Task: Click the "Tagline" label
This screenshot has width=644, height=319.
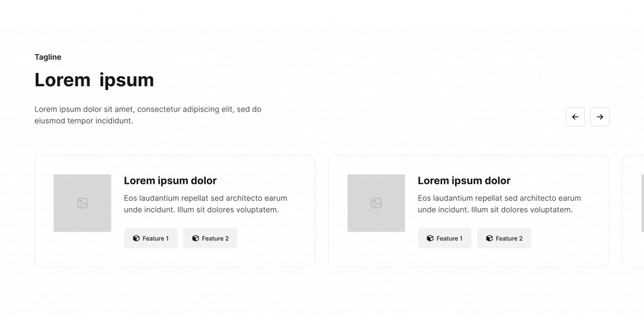Action: click(48, 57)
